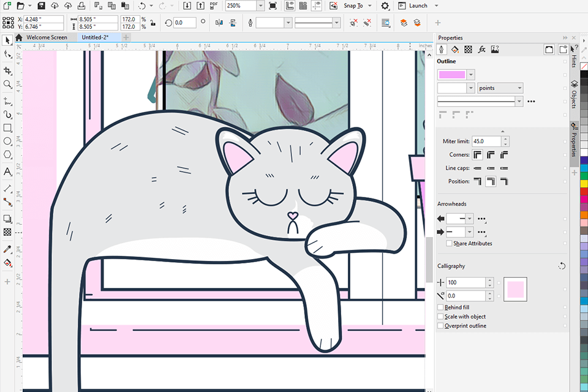The height and width of the screenshot is (392, 588).
Task: Select the Shape edit tool
Action: [x=7, y=55]
